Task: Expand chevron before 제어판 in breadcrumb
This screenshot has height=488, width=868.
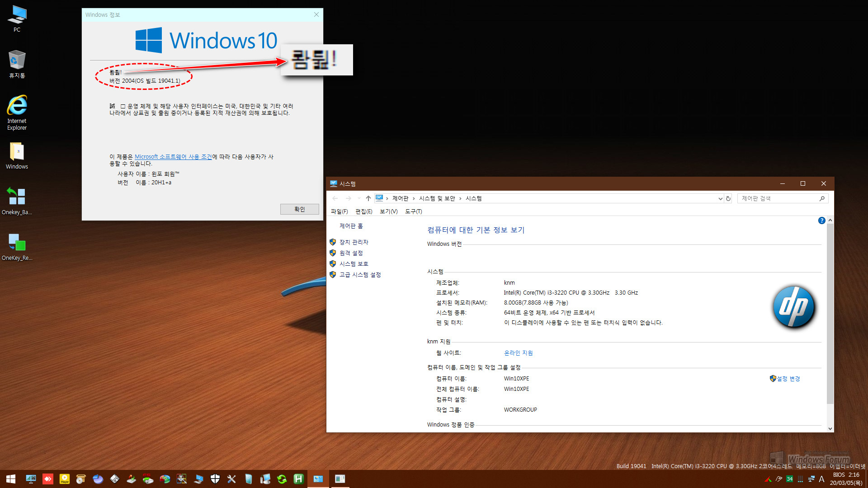Action: (387, 198)
